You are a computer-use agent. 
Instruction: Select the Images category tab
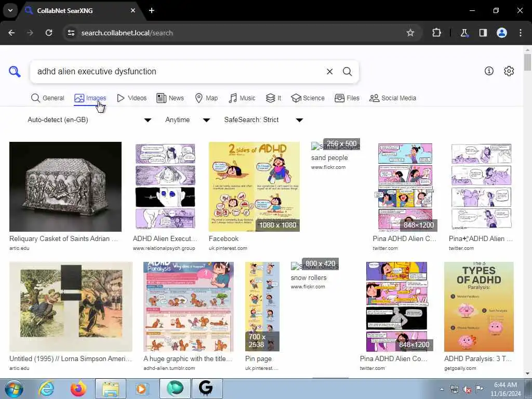coord(90,98)
